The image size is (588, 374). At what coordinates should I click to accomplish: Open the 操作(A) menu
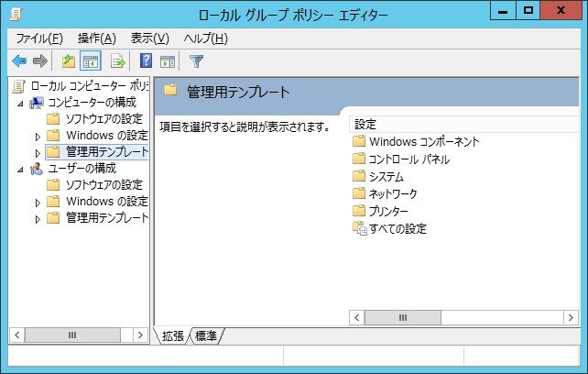[x=97, y=38]
